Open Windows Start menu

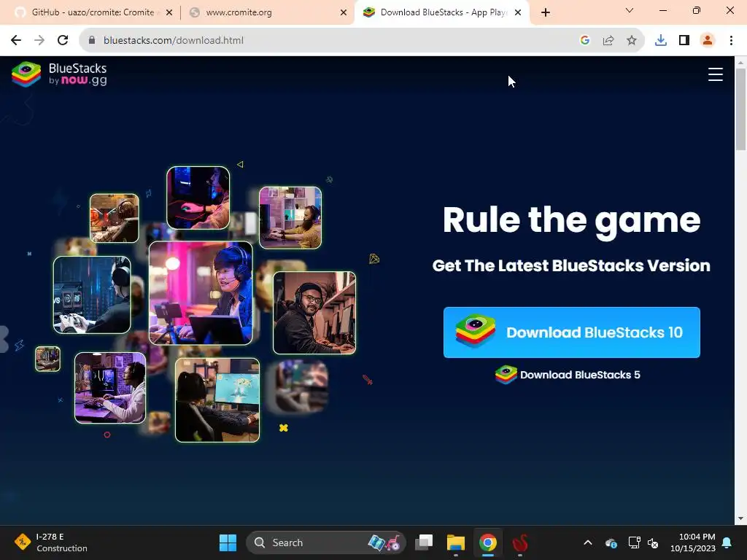coord(228,542)
